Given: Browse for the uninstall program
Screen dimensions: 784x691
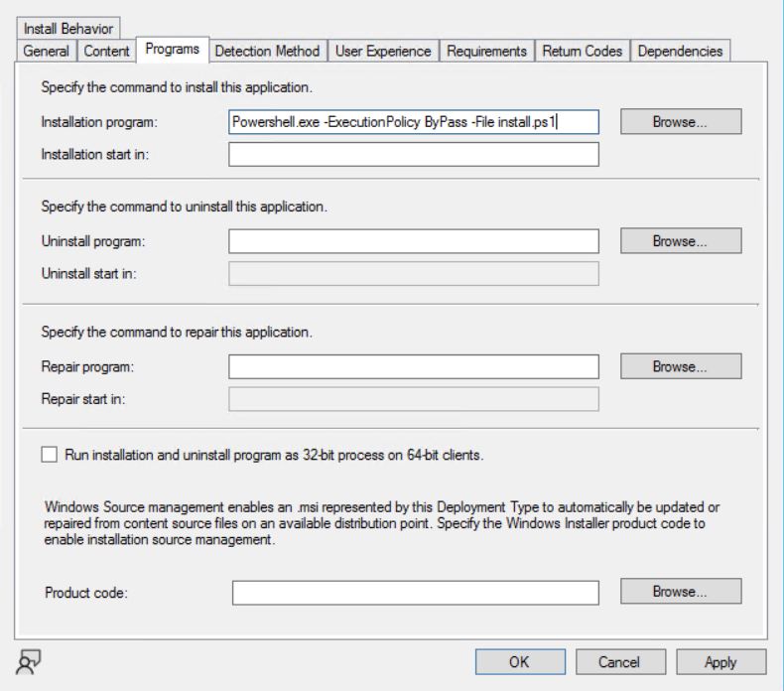Looking at the screenshot, I should pyautogui.click(x=680, y=241).
